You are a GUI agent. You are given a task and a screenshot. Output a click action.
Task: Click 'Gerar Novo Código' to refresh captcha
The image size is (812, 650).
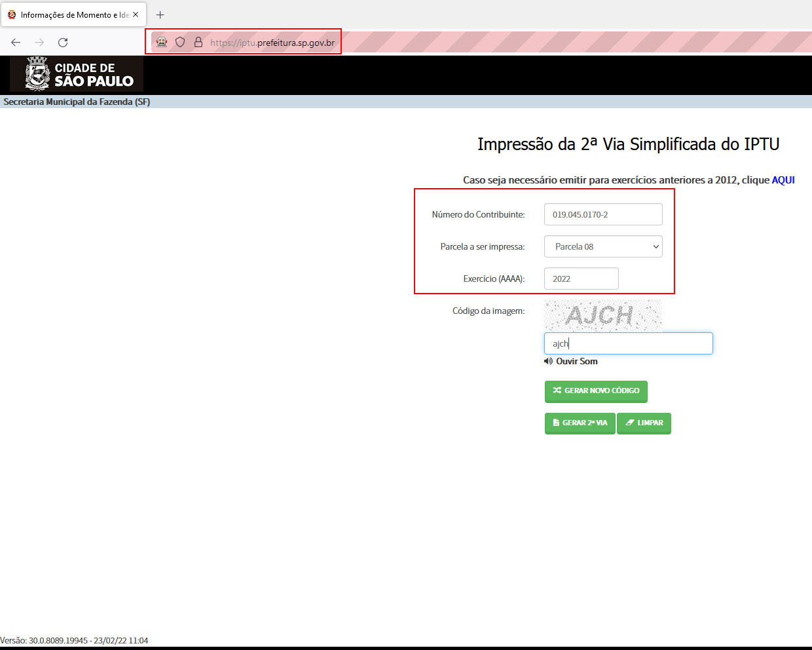tap(596, 391)
